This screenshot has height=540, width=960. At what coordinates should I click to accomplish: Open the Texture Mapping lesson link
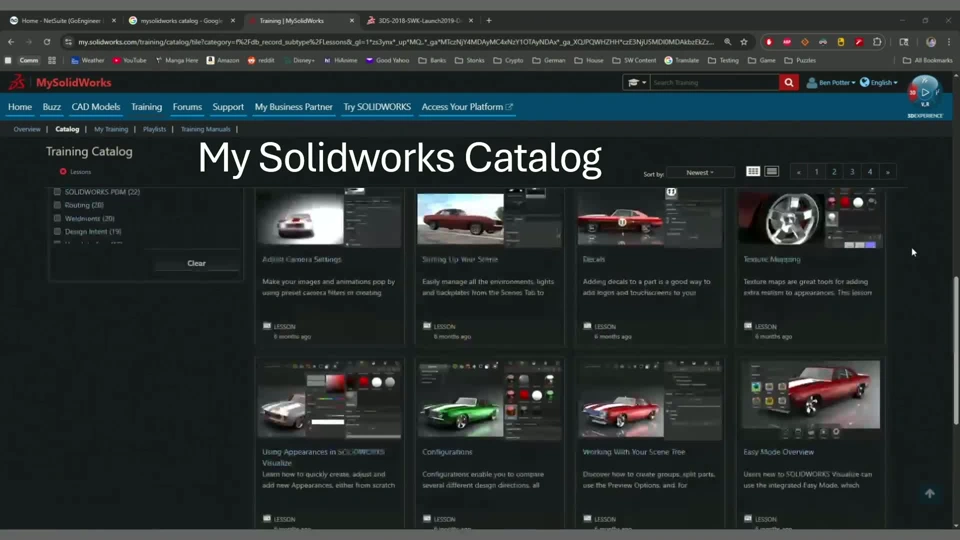coord(771,260)
